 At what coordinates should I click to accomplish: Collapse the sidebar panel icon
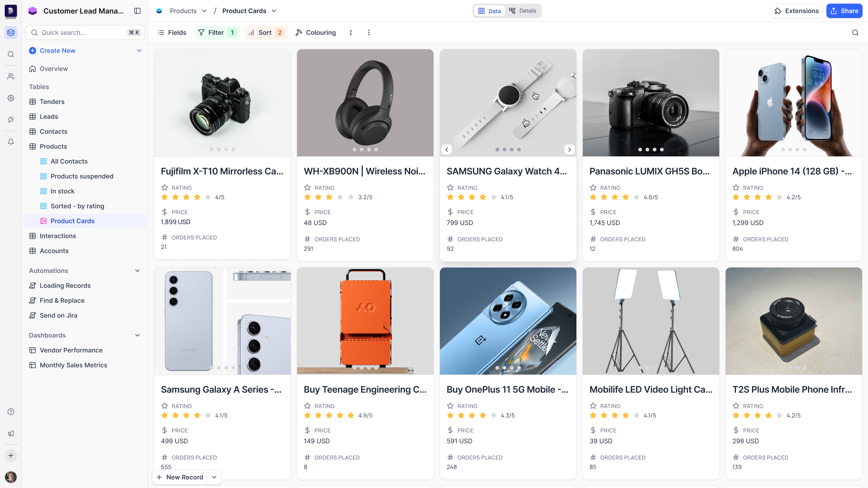pos(137,11)
